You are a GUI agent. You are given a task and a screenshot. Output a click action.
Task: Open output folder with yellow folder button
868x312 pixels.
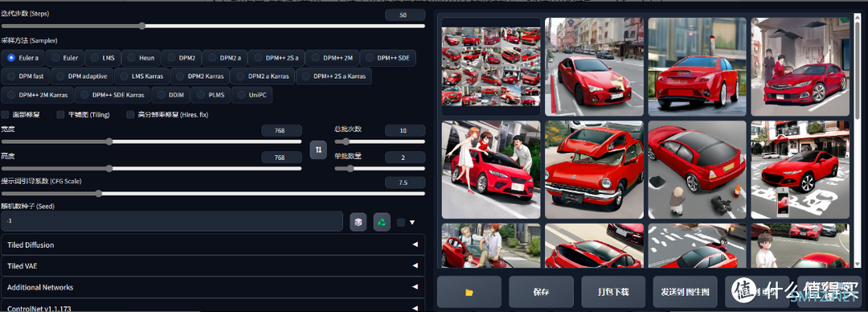click(x=469, y=292)
